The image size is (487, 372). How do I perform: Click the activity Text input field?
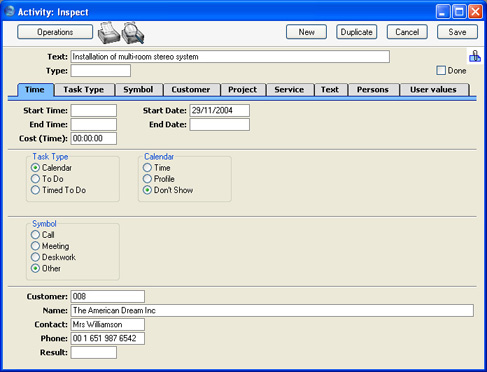[x=230, y=57]
